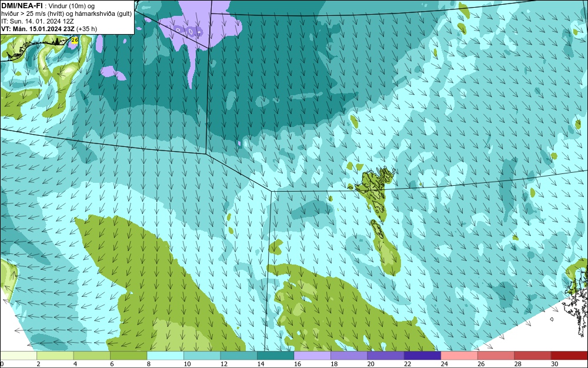Select the 24–26 m/s pink legend swatch
Image resolution: width=588 pixels, height=368 pixels.
pos(459,355)
